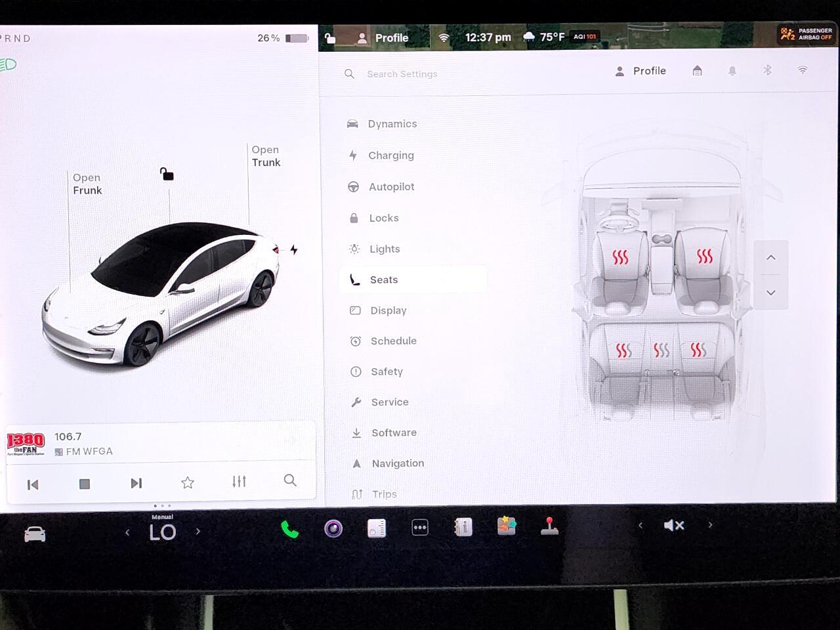Tap Open Trunk
Screen dimensions: 840x630
(x=266, y=156)
